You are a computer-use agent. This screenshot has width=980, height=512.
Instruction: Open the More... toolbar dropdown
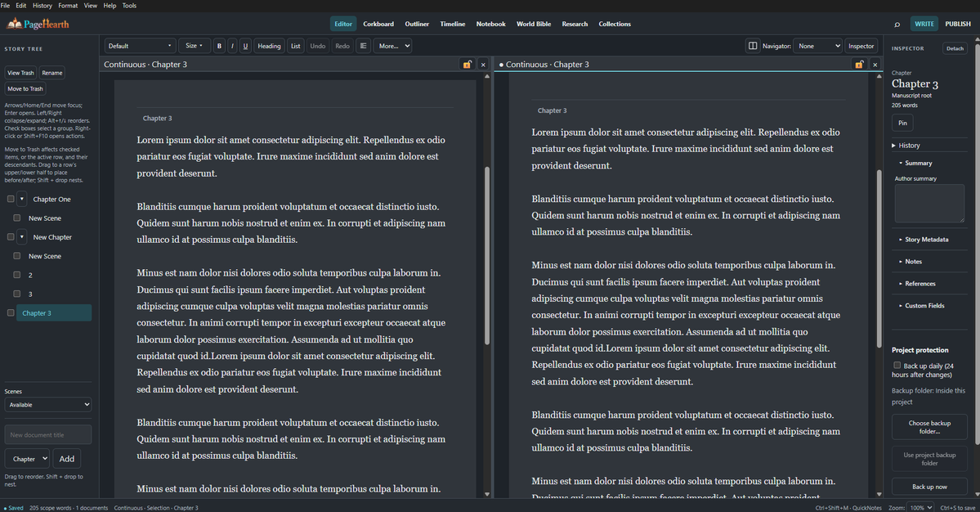coord(393,46)
